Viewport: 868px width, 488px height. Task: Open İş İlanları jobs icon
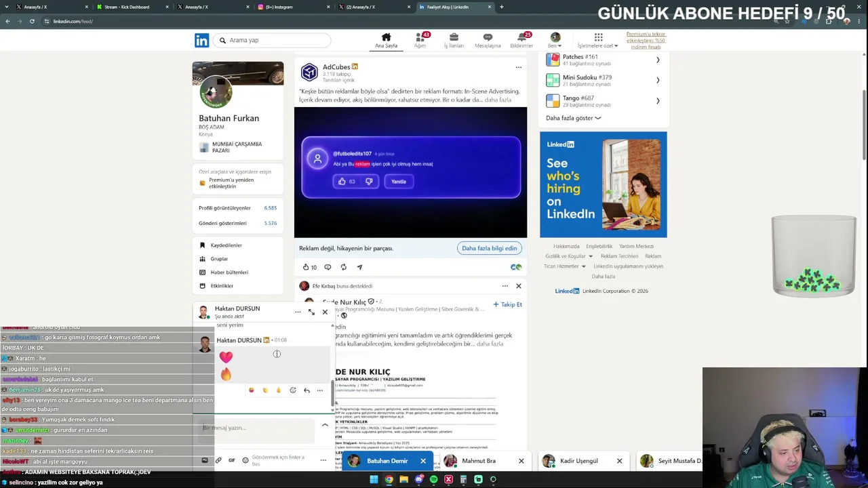(x=454, y=41)
